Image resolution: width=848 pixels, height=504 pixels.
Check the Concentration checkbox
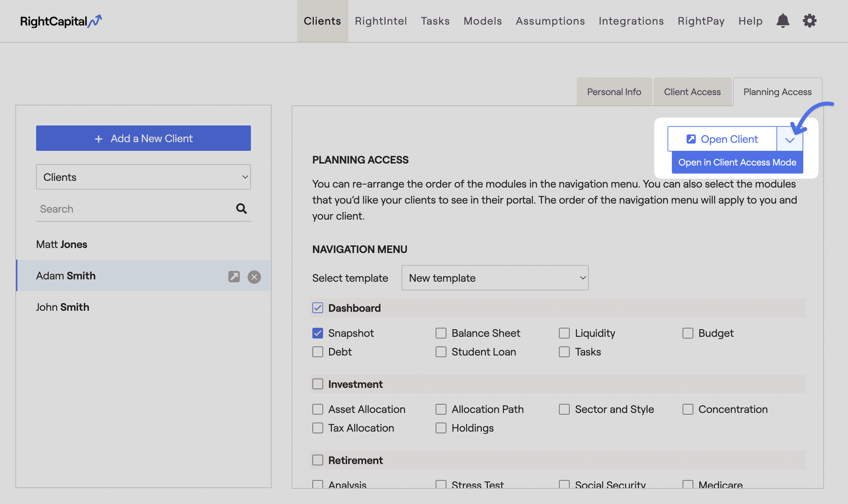click(x=688, y=409)
